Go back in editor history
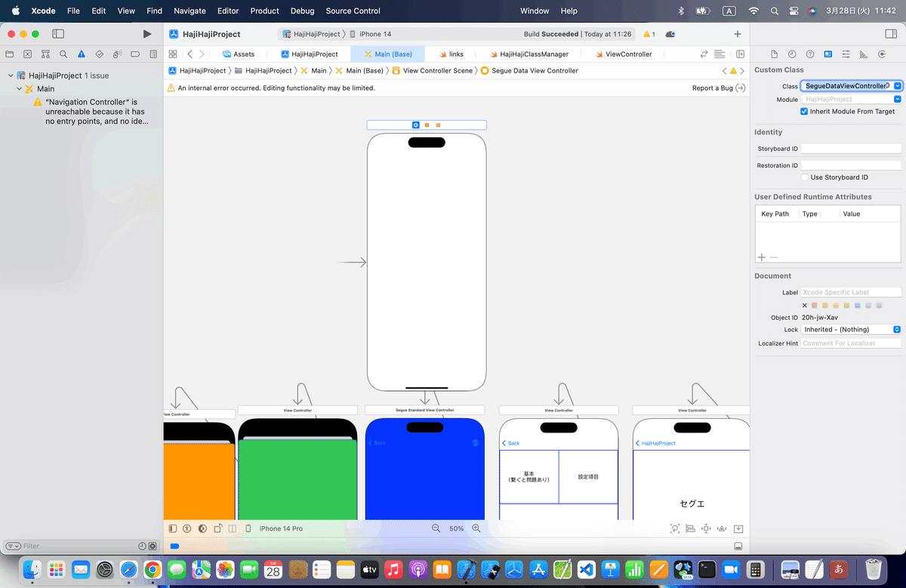The height and width of the screenshot is (588, 906). [190, 54]
